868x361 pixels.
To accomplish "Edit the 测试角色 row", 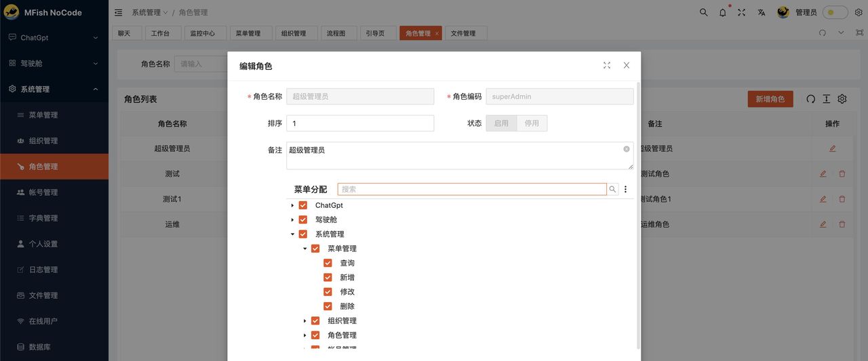I will [823, 173].
